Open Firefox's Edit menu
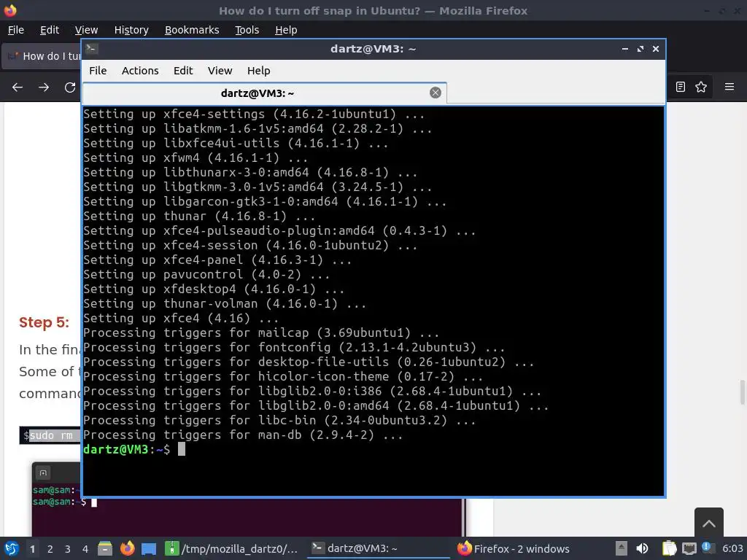The image size is (747, 560). 50,30
